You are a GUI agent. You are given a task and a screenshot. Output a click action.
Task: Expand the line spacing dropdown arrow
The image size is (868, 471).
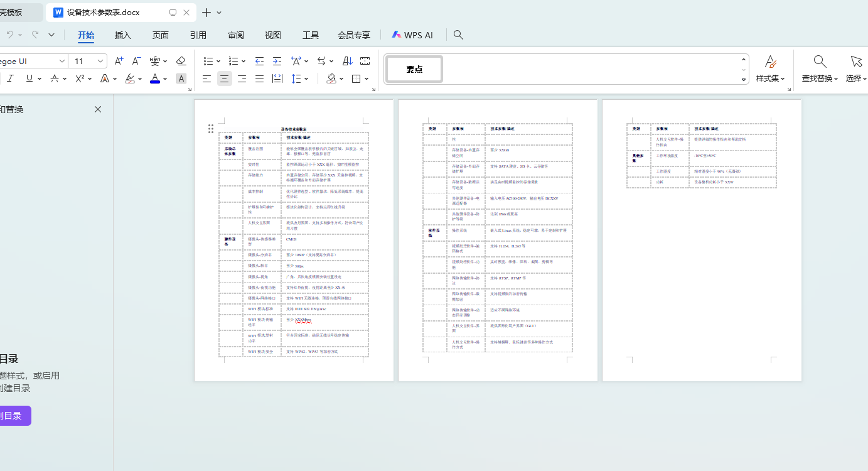(306, 79)
